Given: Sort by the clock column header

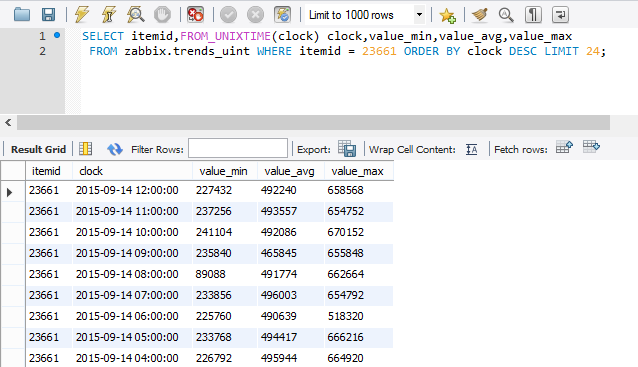Looking at the screenshot, I should [x=132, y=171].
